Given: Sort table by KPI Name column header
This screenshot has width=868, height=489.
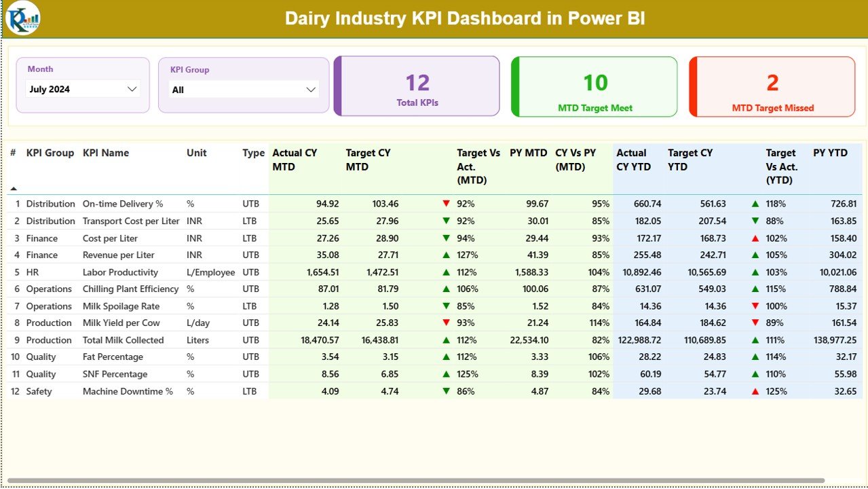Looking at the screenshot, I should coord(105,153).
